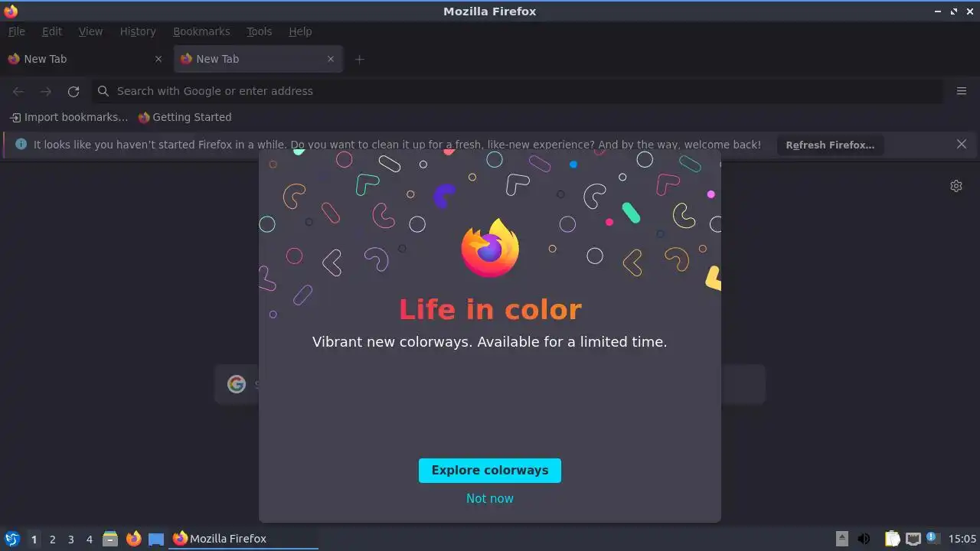Click the reload page icon
This screenshot has height=551, width=980.
click(73, 91)
